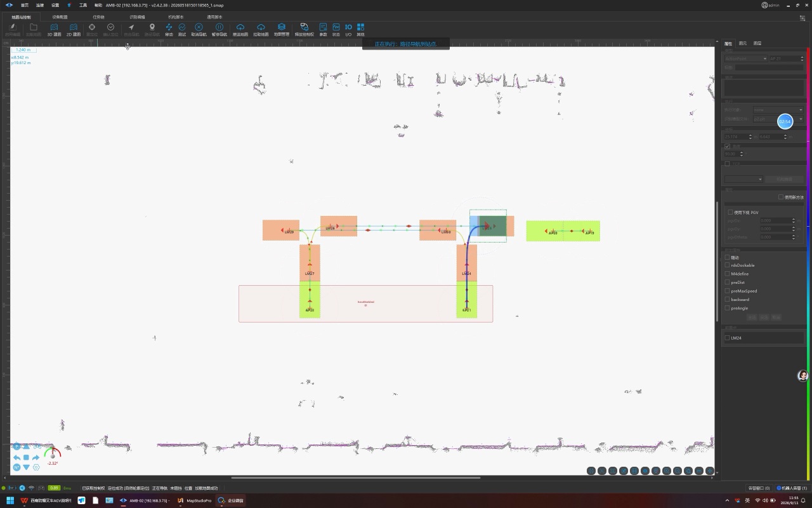Click 暂停导航 to pause navigation
The height and width of the screenshot is (508, 812).
[219, 30]
